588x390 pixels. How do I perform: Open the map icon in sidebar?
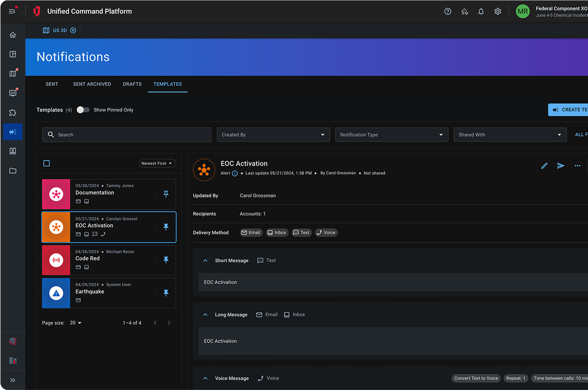pos(13,74)
